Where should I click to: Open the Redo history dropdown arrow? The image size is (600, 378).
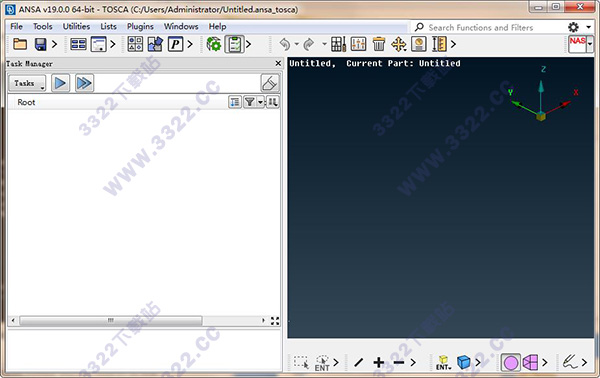pyautogui.click(x=324, y=44)
